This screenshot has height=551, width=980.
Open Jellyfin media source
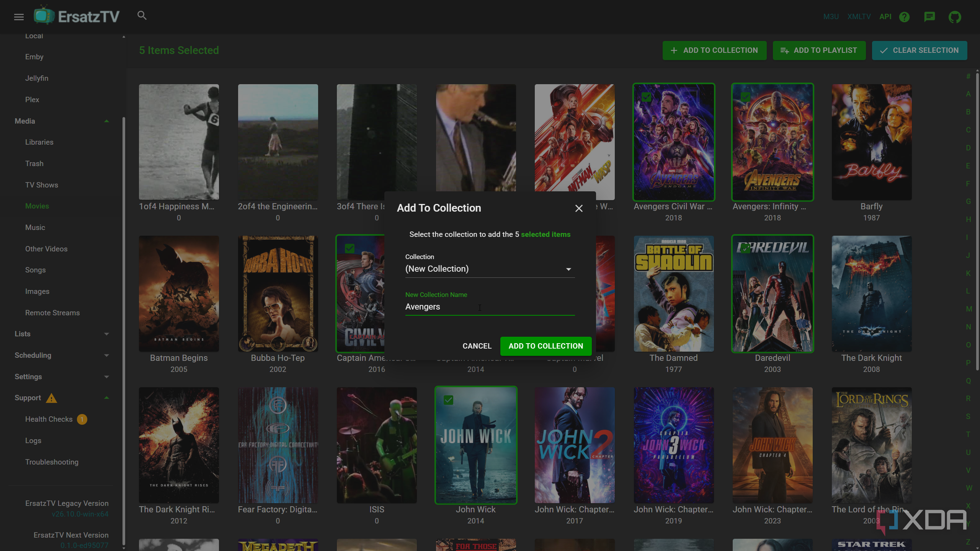pos(37,78)
